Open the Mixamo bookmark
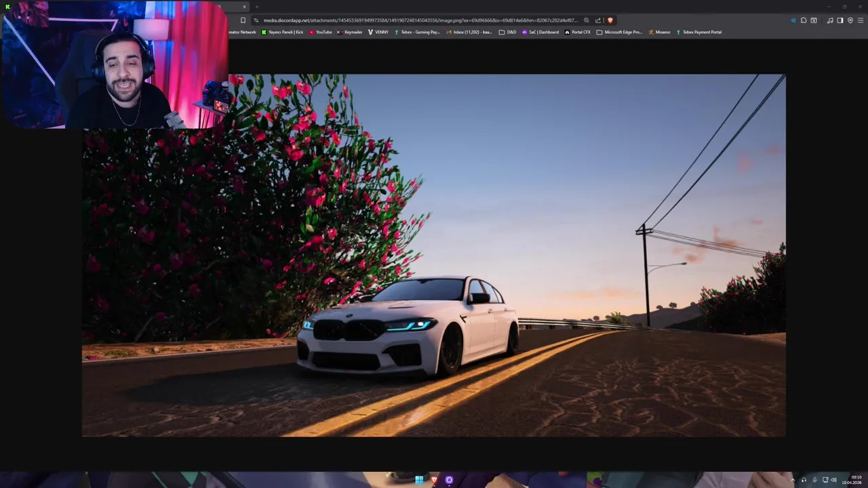 coord(659,32)
